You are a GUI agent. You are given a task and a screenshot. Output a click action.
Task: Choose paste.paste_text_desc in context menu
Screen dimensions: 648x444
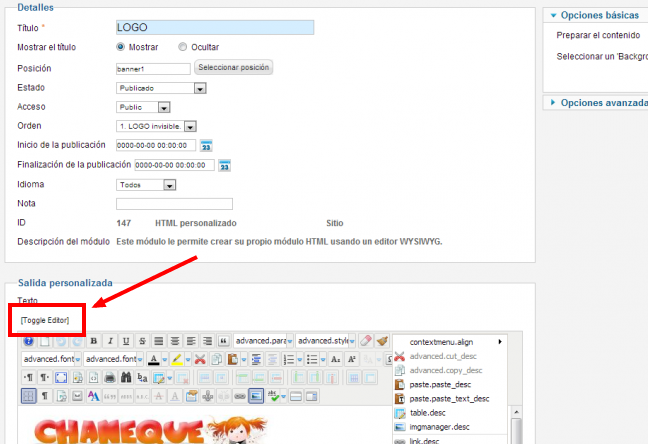[x=449, y=399]
